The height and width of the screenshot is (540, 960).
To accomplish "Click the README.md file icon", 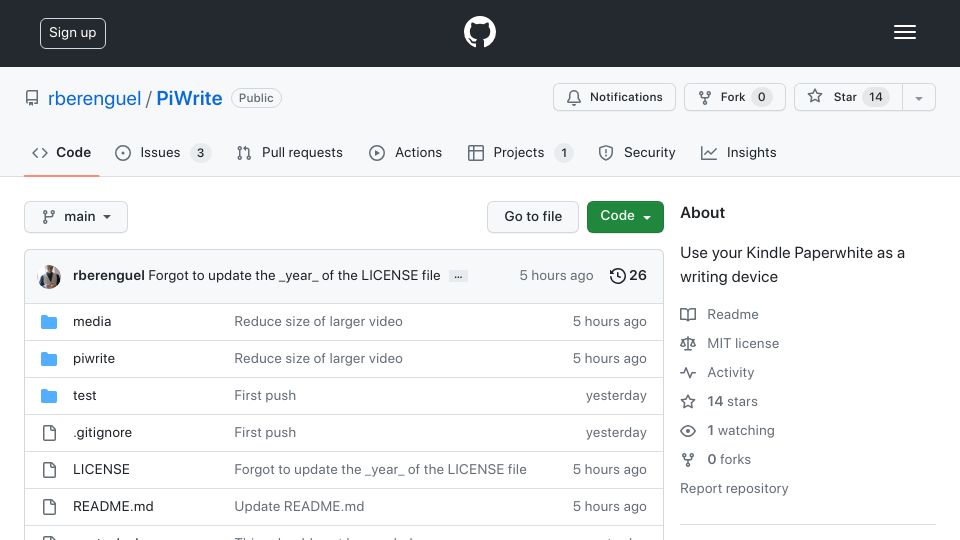I will point(50,506).
